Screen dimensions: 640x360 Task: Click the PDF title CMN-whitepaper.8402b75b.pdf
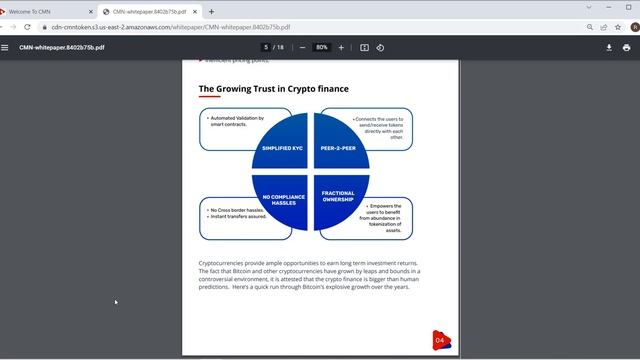coord(62,48)
